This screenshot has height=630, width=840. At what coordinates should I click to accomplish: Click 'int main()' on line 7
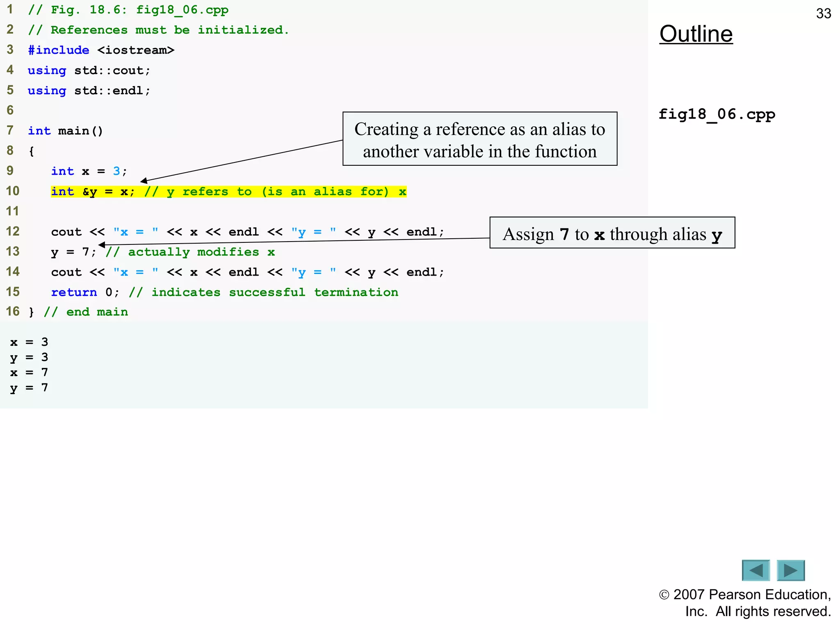[x=65, y=131]
